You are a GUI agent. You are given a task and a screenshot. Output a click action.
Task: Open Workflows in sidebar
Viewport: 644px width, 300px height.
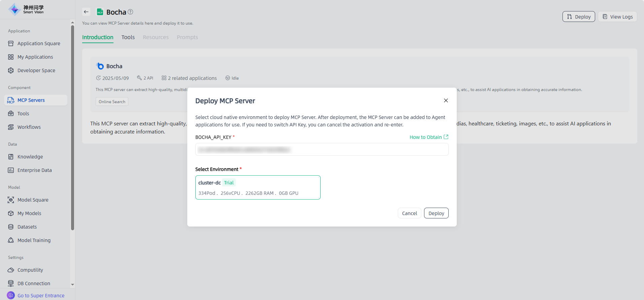[x=29, y=127]
